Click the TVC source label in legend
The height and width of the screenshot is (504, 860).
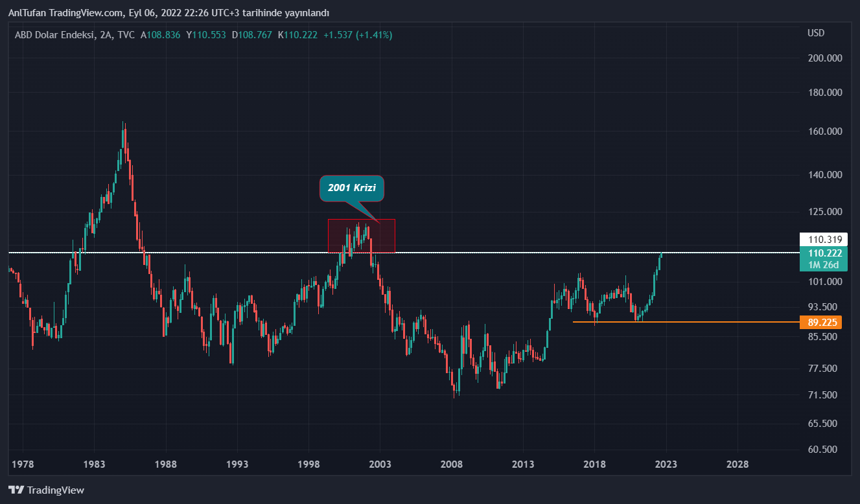pyautogui.click(x=126, y=35)
